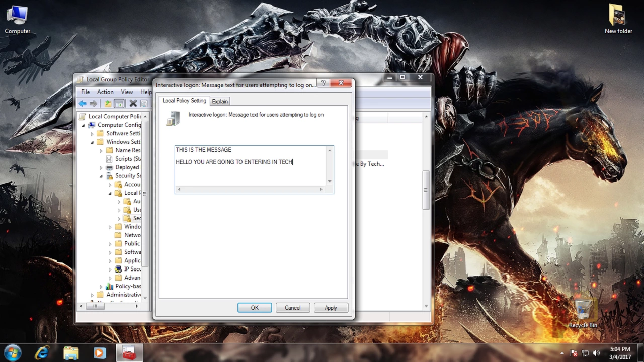Collapse the Computer Configuration node
This screenshot has width=644, height=362.
83,125
